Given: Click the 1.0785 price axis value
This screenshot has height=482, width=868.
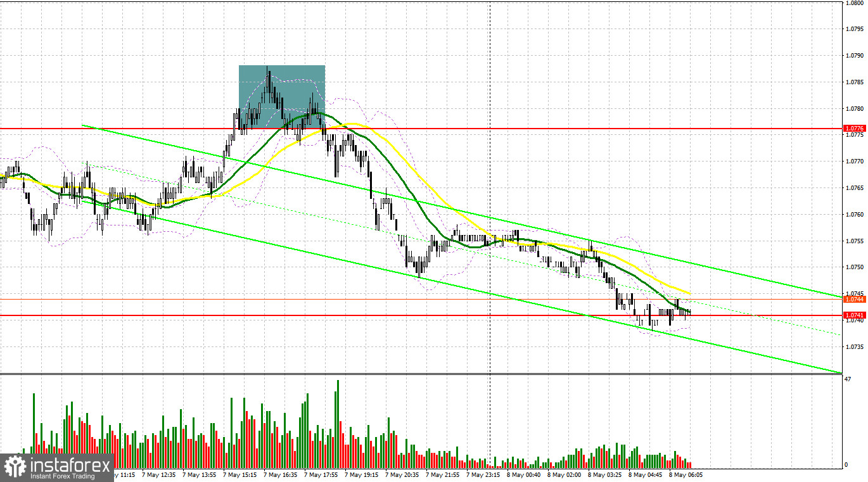Looking at the screenshot, I should 855,82.
